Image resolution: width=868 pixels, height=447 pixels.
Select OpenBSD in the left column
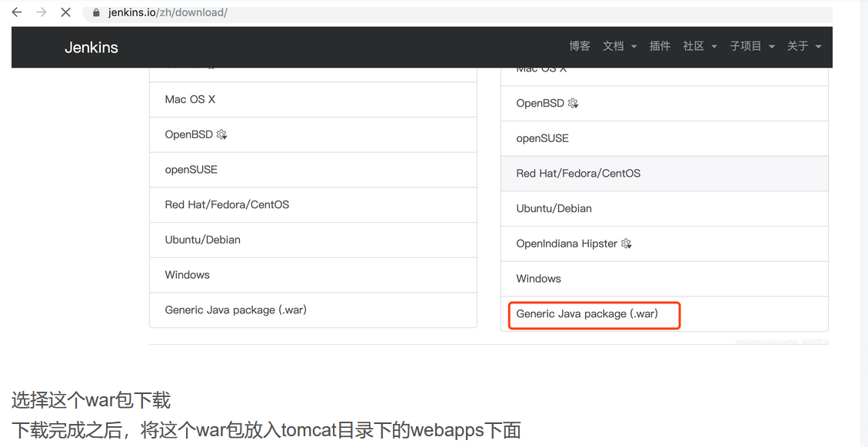pyautogui.click(x=314, y=134)
